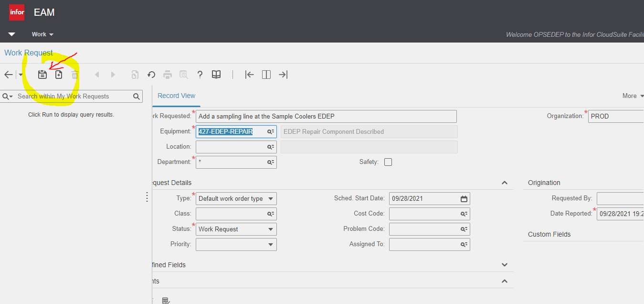Click the Infor logo
Screen dimensions: 644x304
coord(17,12)
